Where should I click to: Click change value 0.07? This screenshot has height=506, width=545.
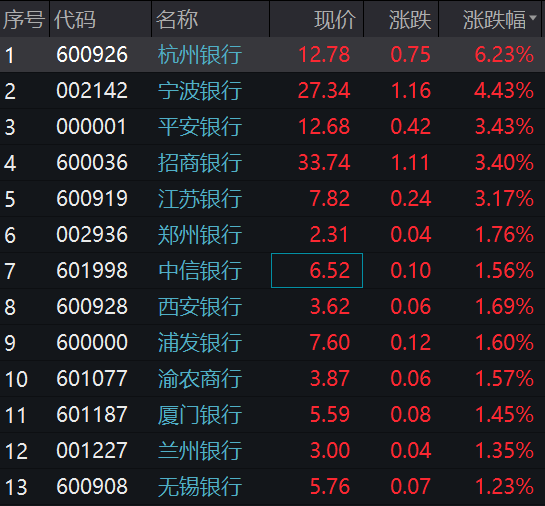(x=410, y=487)
